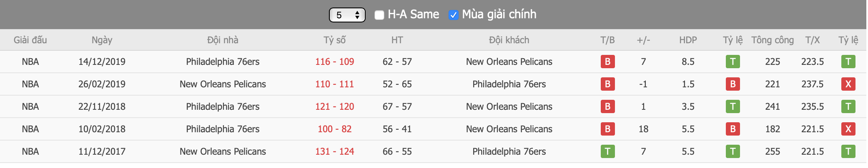Click the red B T/B badge for 14/12/2019
The image size is (868, 168).
point(607,62)
